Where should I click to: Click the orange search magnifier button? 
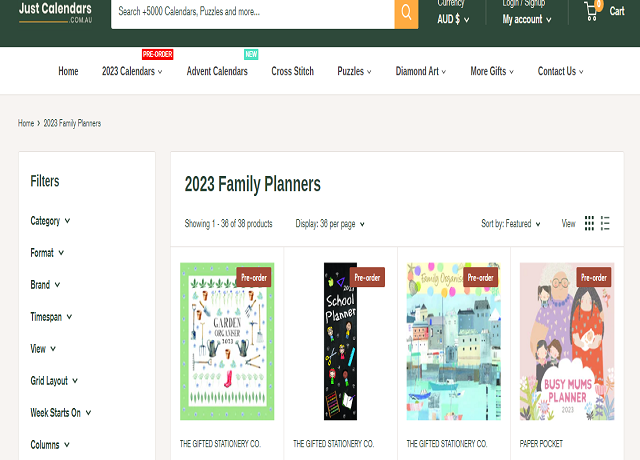coord(406,13)
